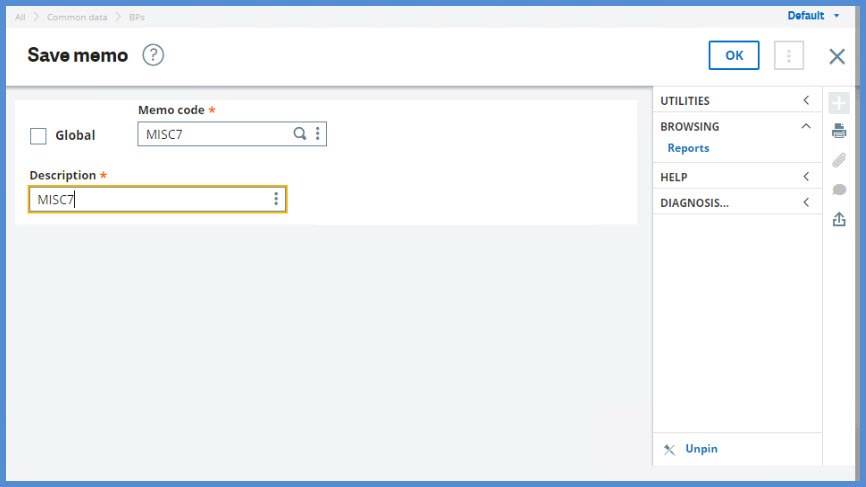Expand the HELP panel section

(806, 177)
